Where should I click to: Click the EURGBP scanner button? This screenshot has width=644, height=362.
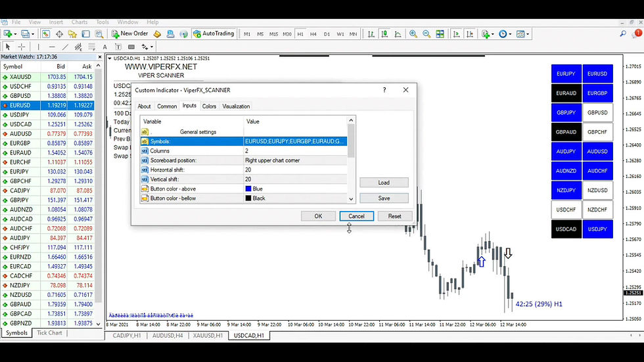point(597,93)
